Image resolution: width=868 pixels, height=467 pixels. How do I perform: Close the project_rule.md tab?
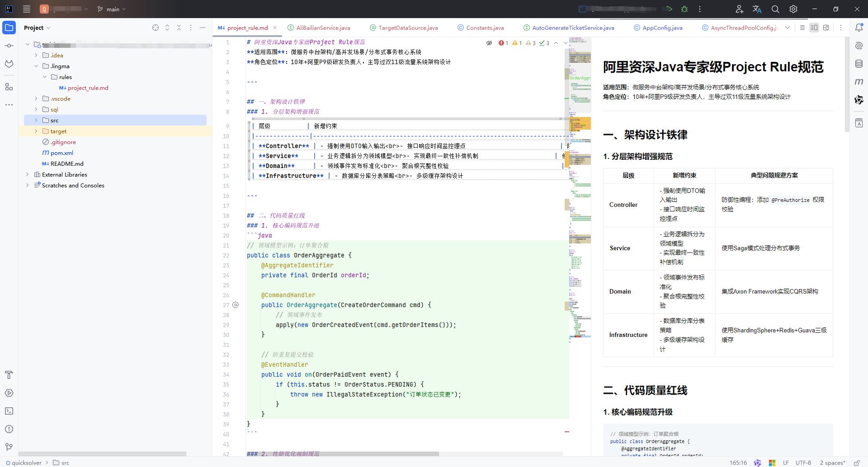[x=275, y=28]
